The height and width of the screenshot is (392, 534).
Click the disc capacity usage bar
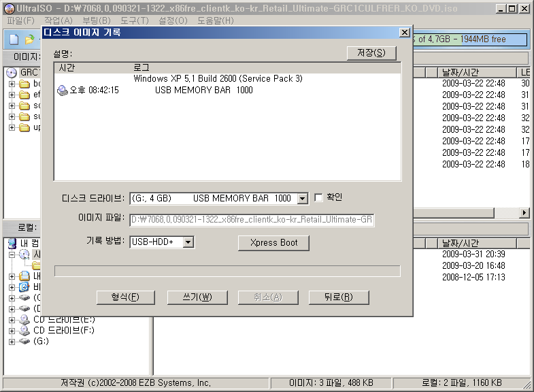470,39
